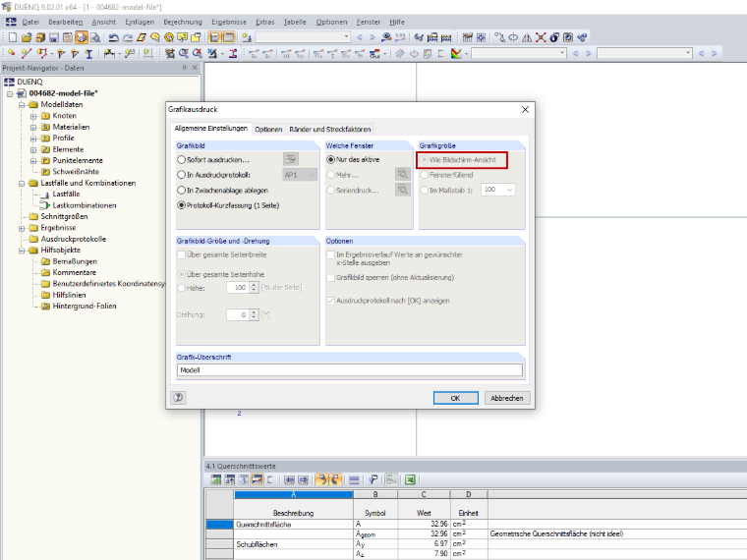
Task: Click the Abbrechen button
Action: click(x=507, y=398)
